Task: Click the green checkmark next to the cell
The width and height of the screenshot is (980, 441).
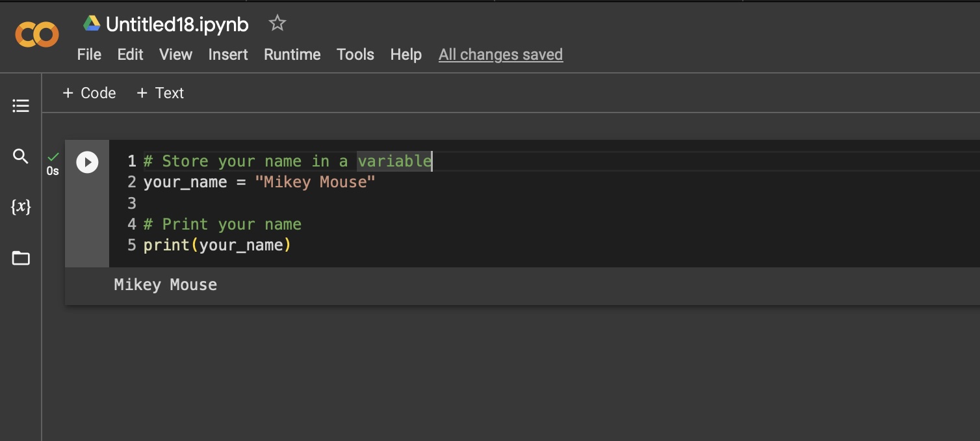Action: pyautogui.click(x=53, y=158)
